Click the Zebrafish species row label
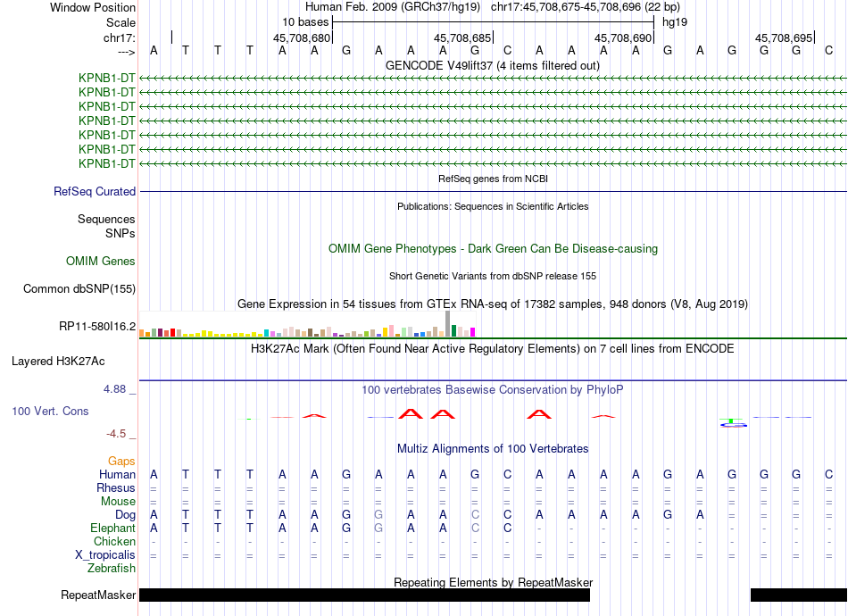Screen dimensions: 848x616 coord(112,569)
